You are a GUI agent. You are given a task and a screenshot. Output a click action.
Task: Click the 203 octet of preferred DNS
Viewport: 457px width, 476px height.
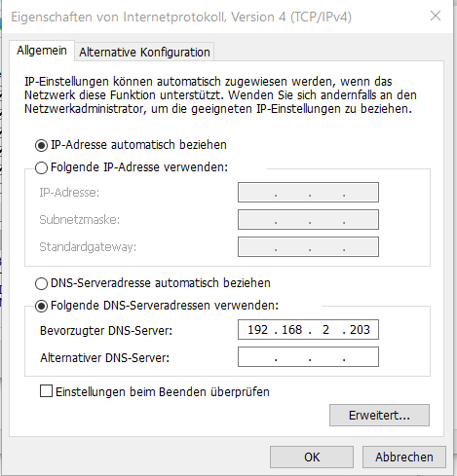(360, 330)
